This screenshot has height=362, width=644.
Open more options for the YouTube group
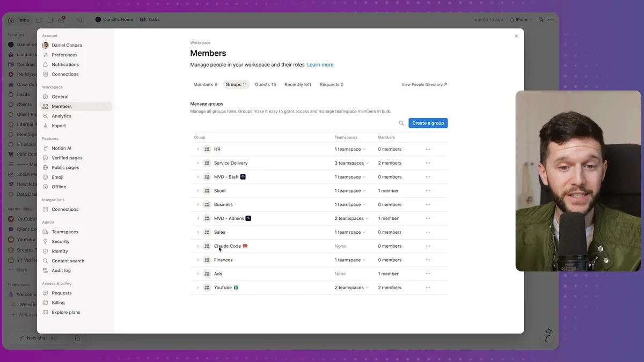coord(428,287)
